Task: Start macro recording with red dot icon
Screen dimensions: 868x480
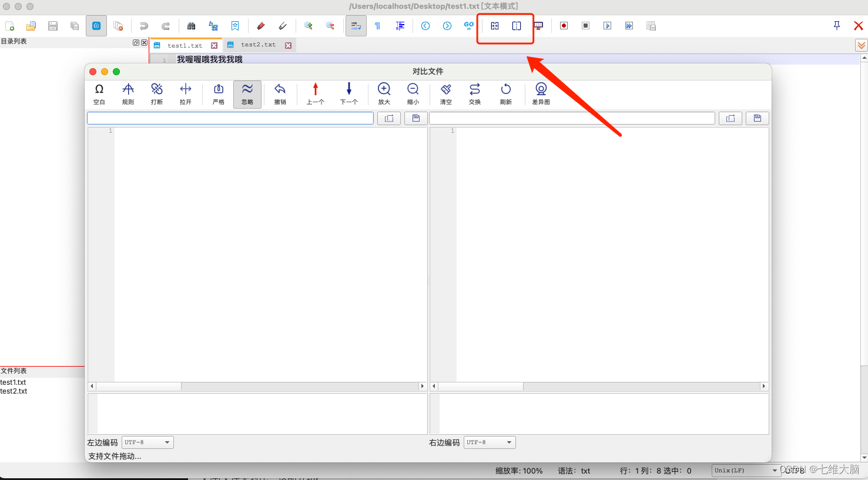Action: [564, 26]
